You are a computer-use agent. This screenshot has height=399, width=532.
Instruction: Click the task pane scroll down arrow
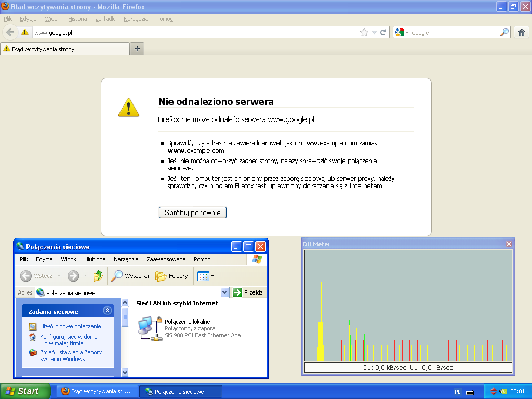(125, 372)
